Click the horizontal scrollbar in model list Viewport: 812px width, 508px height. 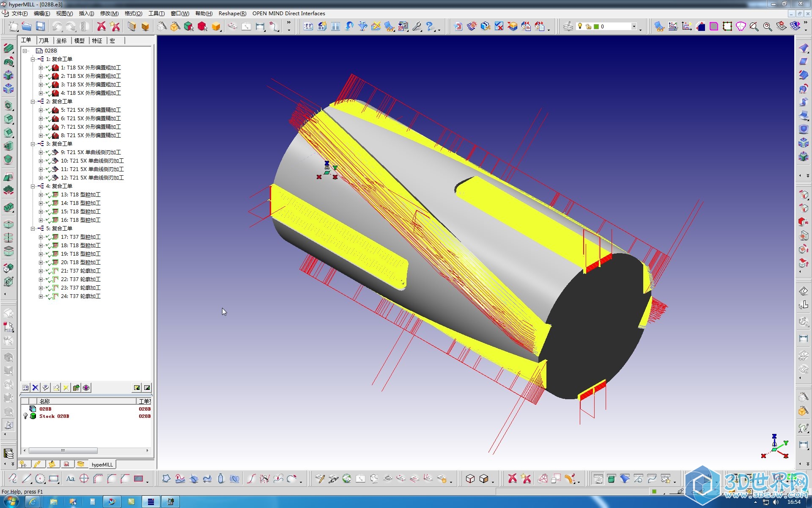63,450
